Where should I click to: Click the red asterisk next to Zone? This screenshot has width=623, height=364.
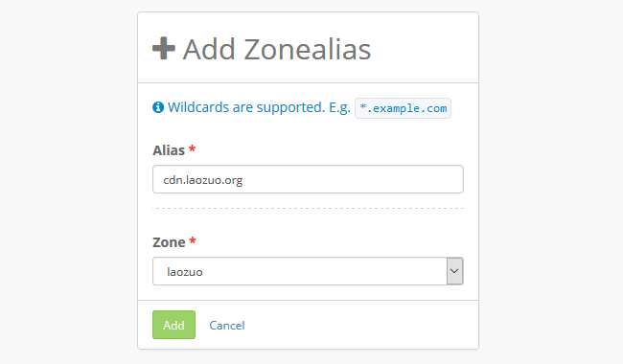coord(193,240)
